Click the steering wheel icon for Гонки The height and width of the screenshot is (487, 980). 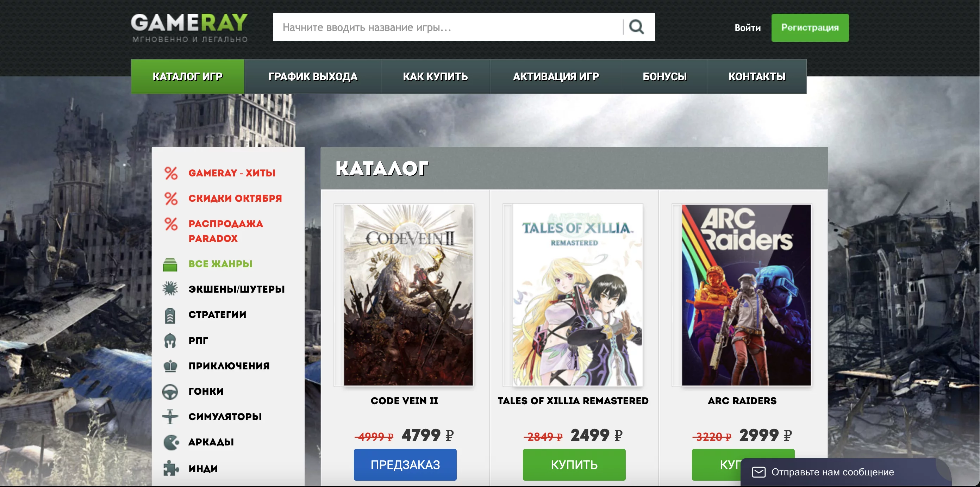tap(170, 392)
